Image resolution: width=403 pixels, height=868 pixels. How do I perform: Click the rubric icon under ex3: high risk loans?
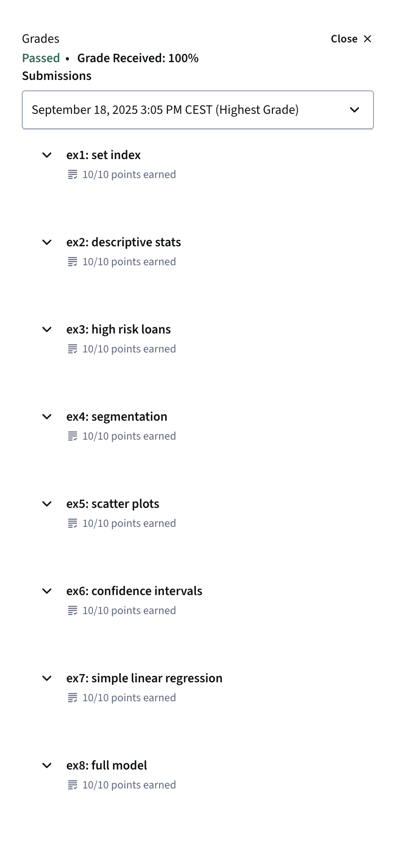[x=73, y=349]
